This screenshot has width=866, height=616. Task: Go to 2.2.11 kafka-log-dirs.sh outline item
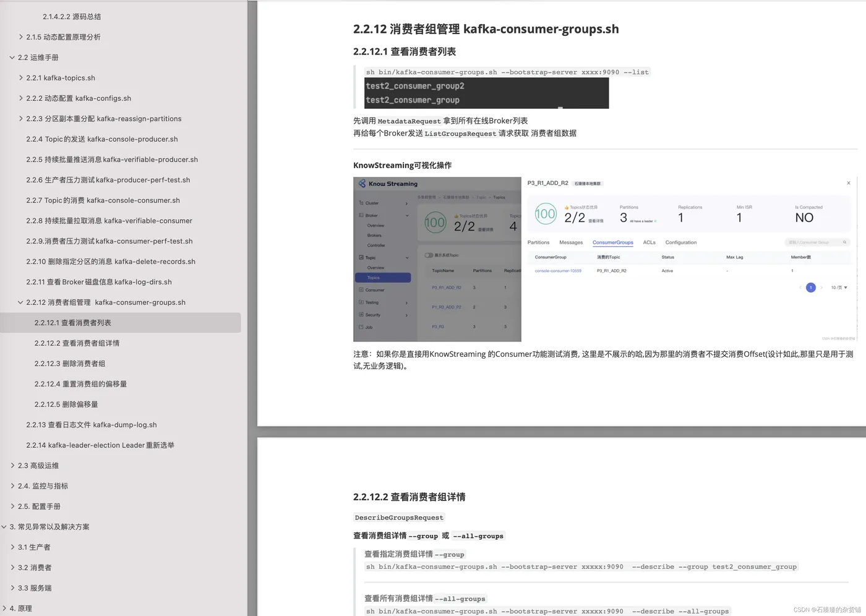[99, 282]
